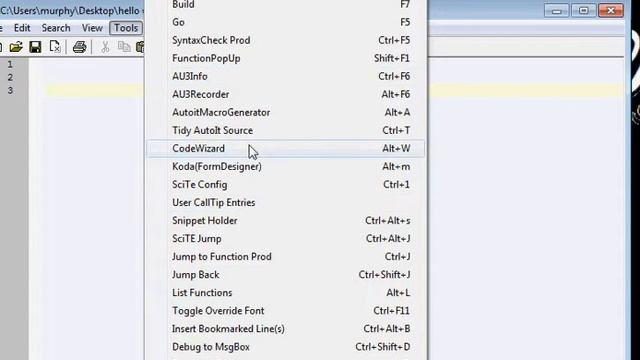Select List Functions entry
The image size is (640, 360).
(285, 292)
